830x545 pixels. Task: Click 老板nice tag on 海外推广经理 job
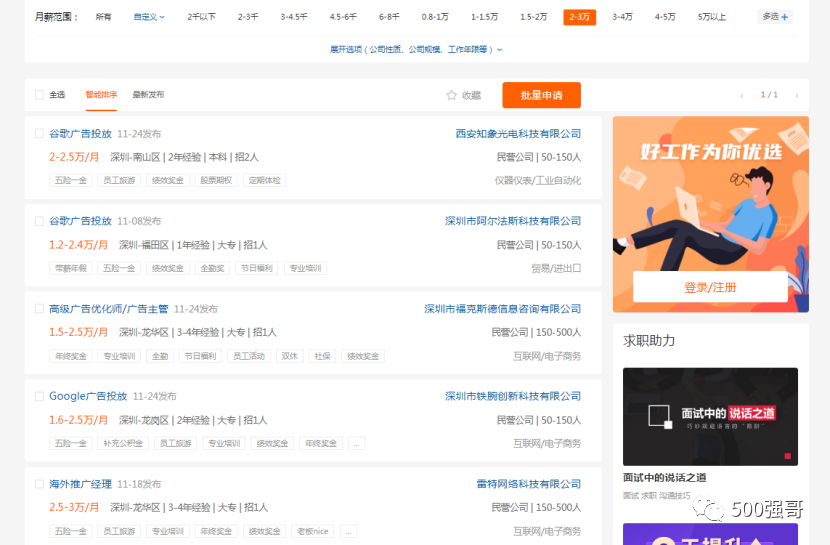click(313, 531)
